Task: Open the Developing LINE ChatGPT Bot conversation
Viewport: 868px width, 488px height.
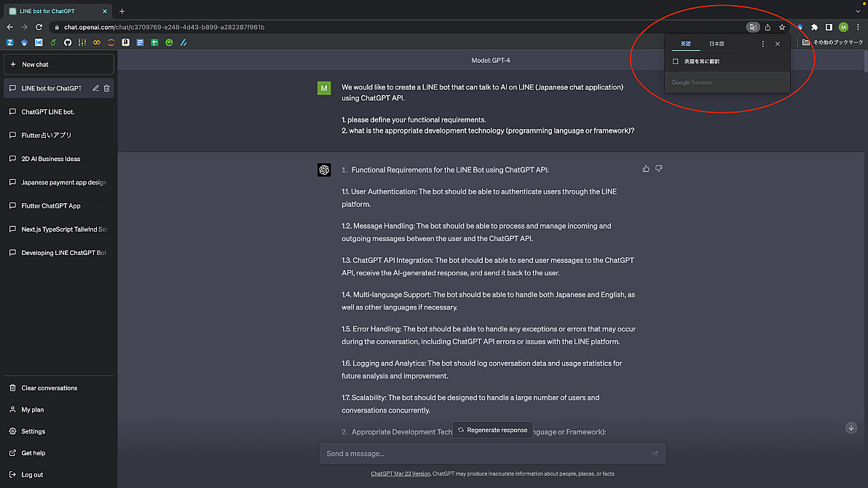Action: (x=59, y=253)
